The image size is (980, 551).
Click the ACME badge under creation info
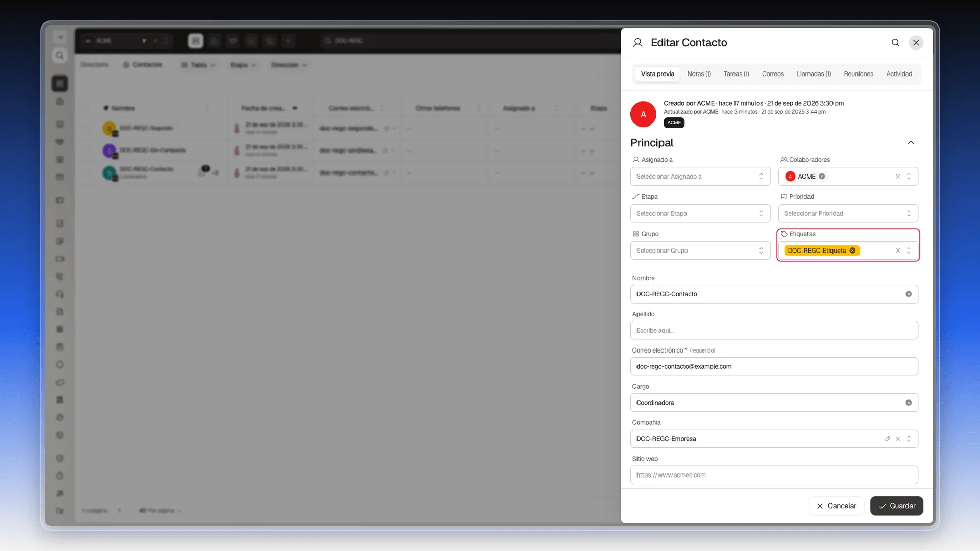674,123
